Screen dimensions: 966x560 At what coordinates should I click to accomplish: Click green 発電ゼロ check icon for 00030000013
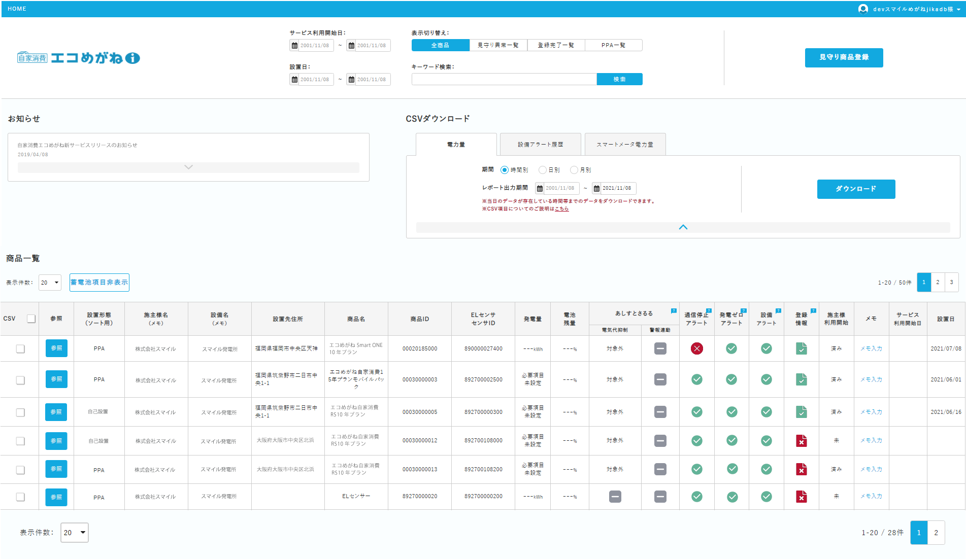point(732,469)
